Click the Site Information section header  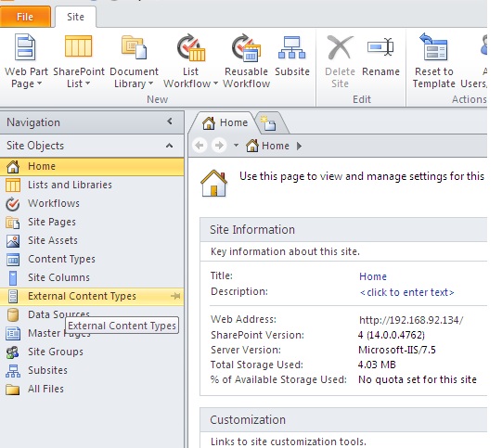(343, 230)
